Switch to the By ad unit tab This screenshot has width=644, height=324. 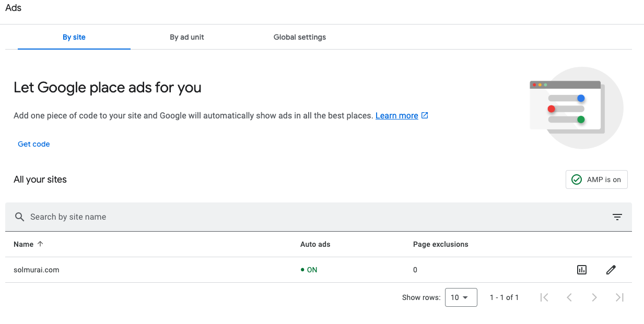[187, 37]
